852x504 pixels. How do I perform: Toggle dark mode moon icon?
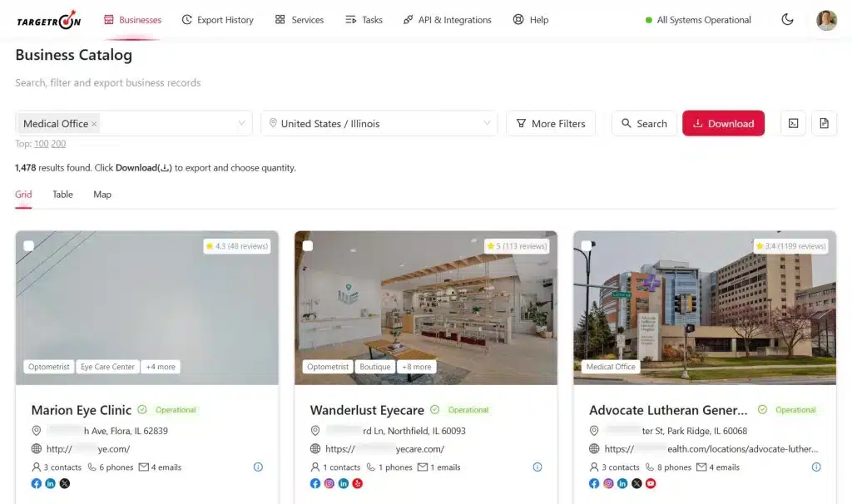click(787, 20)
